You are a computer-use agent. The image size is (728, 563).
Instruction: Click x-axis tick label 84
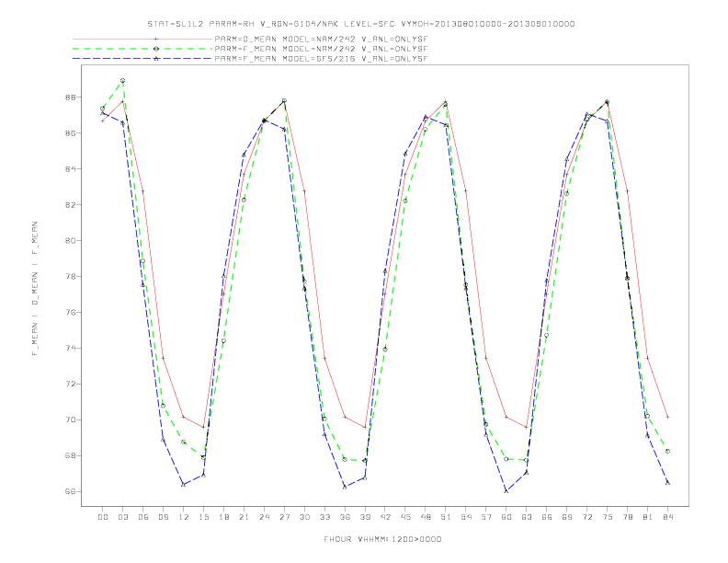(x=667, y=517)
